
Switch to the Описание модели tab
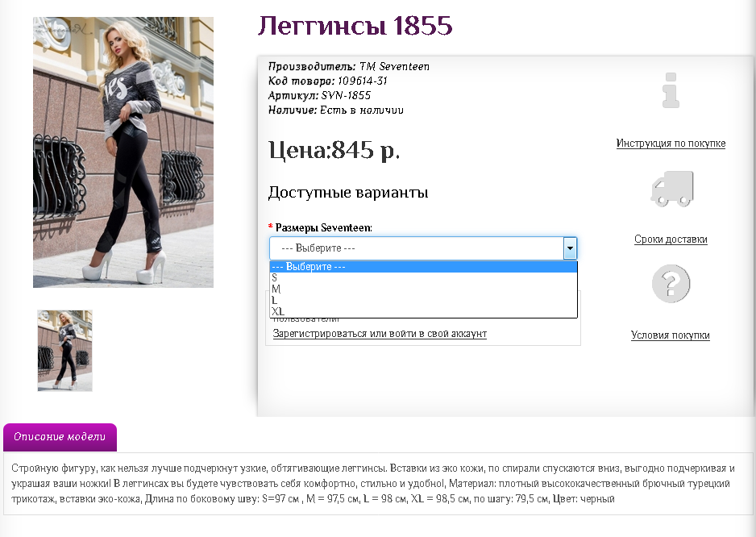60,437
